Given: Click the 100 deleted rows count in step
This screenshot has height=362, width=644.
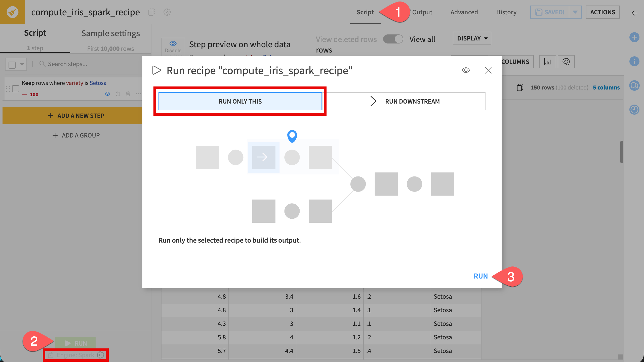Looking at the screenshot, I should [30, 95].
